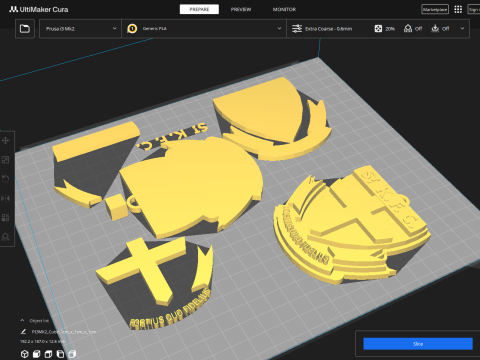This screenshot has height=360, width=480.
Task: Click the Generic PLA extruder icon
Action: click(x=132, y=29)
